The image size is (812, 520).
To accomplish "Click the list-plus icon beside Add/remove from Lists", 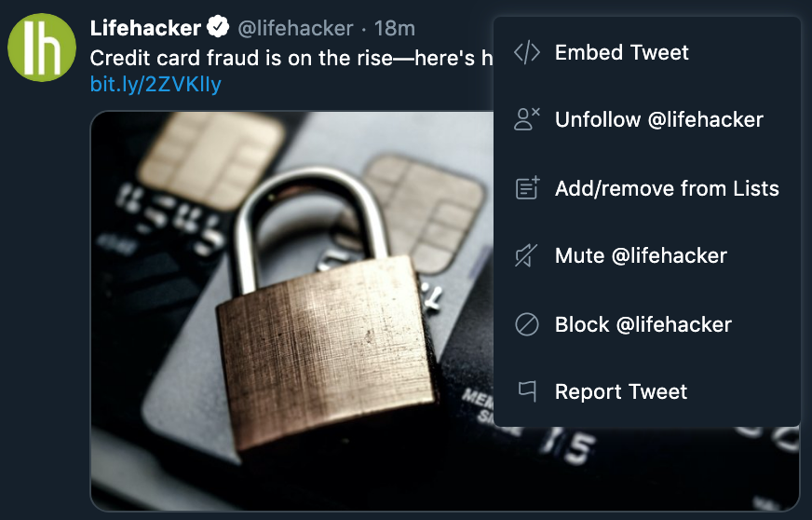I will click(527, 187).
